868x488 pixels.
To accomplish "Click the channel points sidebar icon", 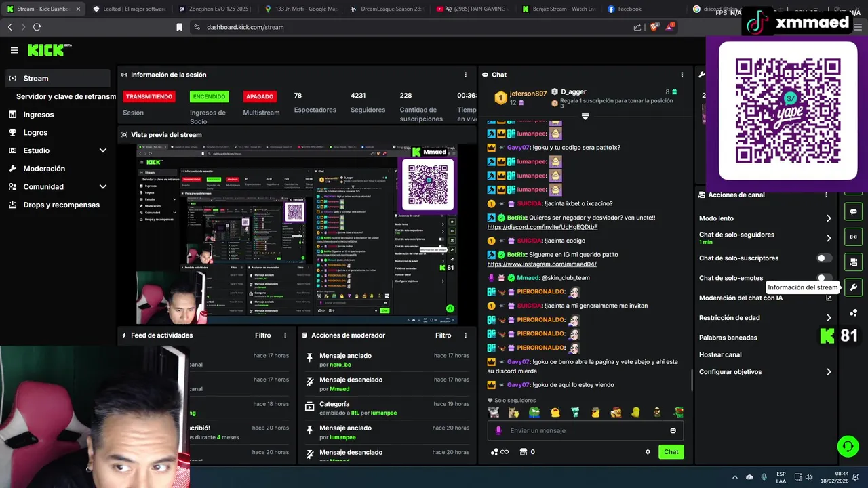I will coord(853,312).
